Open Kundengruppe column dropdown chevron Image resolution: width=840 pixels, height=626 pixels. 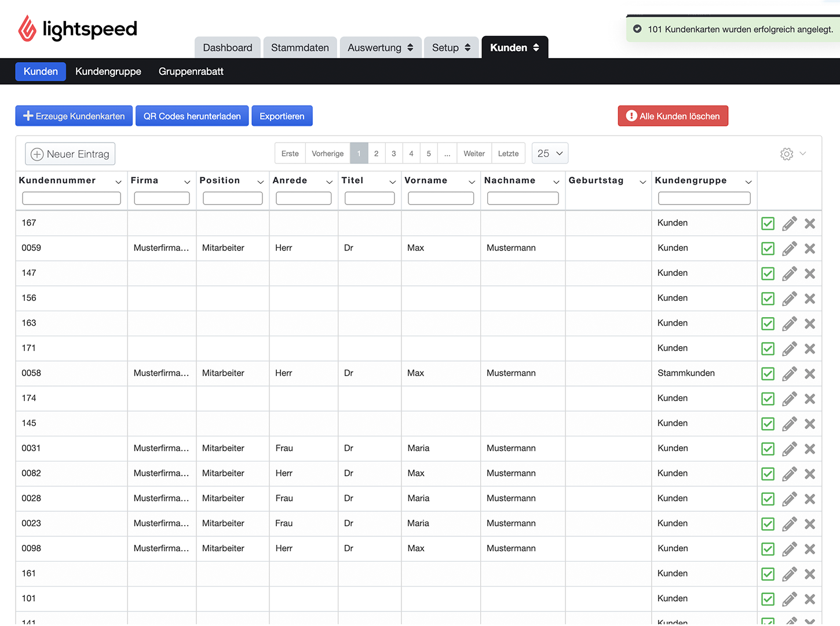(748, 182)
